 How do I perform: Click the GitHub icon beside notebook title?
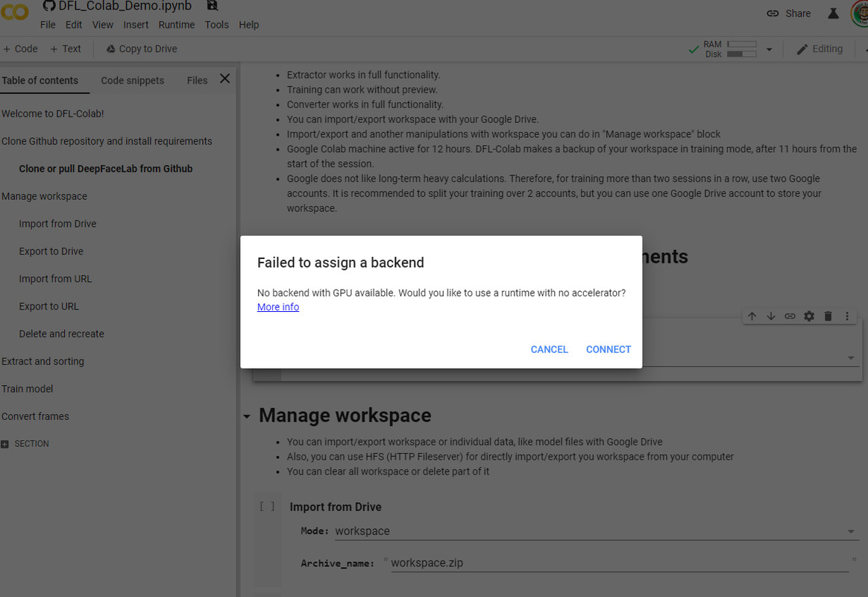(x=49, y=5)
